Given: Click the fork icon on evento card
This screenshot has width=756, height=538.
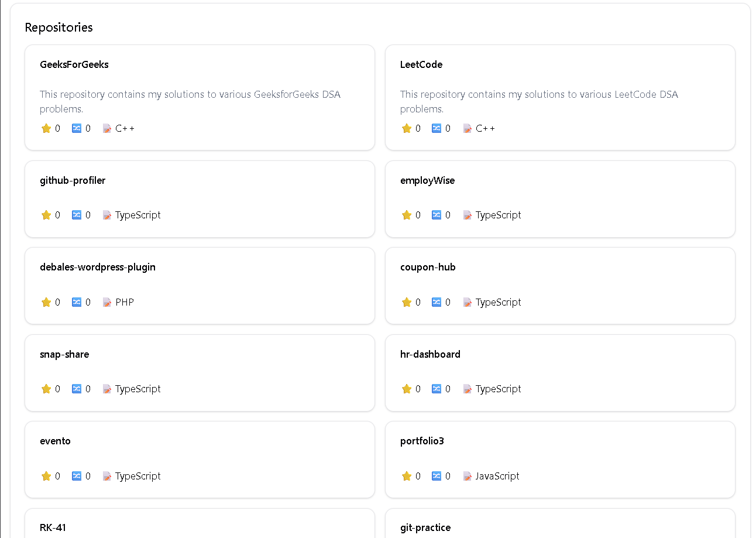Looking at the screenshot, I should (77, 476).
